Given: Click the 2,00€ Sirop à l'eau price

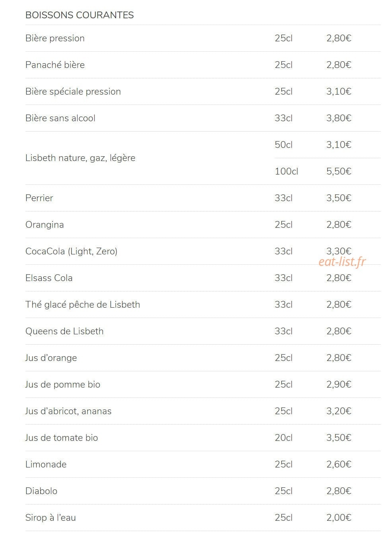Looking at the screenshot, I should tap(339, 518).
